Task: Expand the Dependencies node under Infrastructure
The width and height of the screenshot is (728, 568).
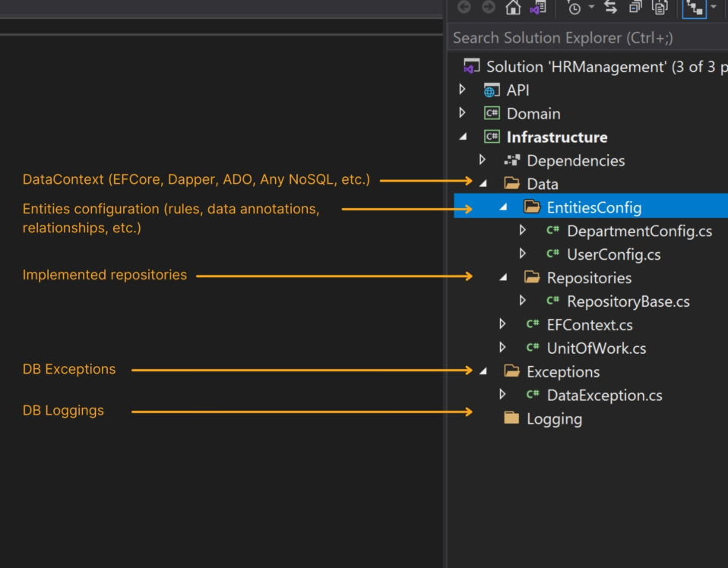Action: (483, 160)
